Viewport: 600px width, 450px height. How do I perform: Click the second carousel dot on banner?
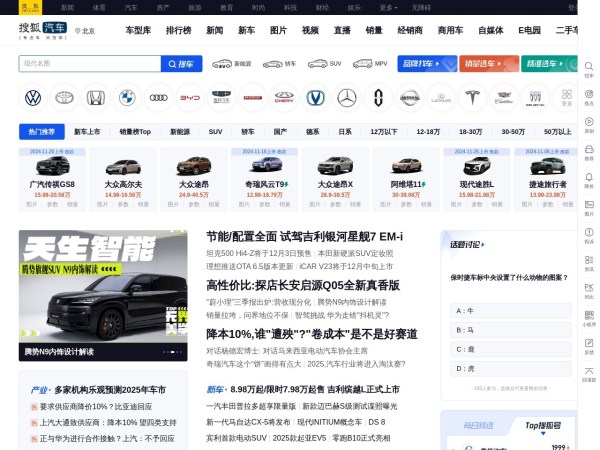pyautogui.click(x=176, y=352)
